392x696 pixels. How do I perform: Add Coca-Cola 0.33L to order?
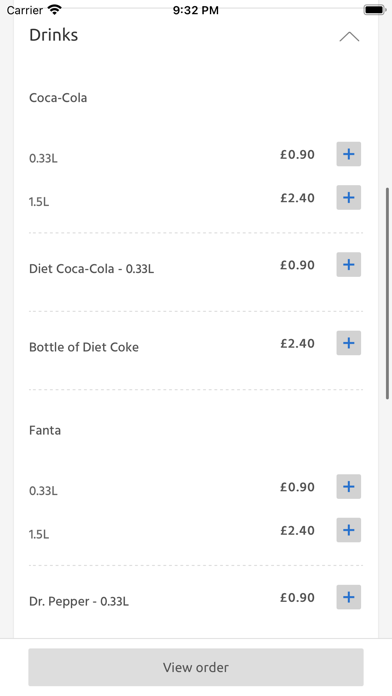[x=348, y=154]
